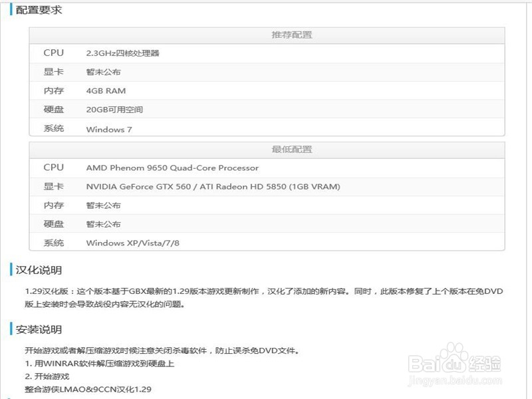Click the 整合游侠LMAO&9CCN汉化1.29 line
The image size is (532, 399).
click(88, 389)
